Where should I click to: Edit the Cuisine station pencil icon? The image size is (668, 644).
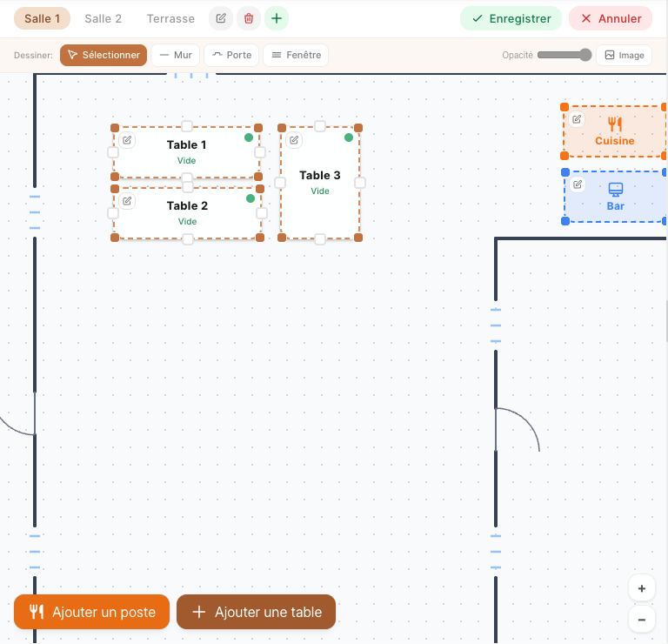click(x=577, y=119)
